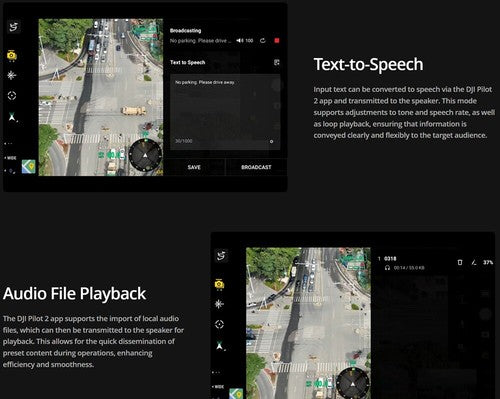500x399 pixels.
Task: Switch WIDE camera mode in Audio Playback screen
Action: click(218, 387)
